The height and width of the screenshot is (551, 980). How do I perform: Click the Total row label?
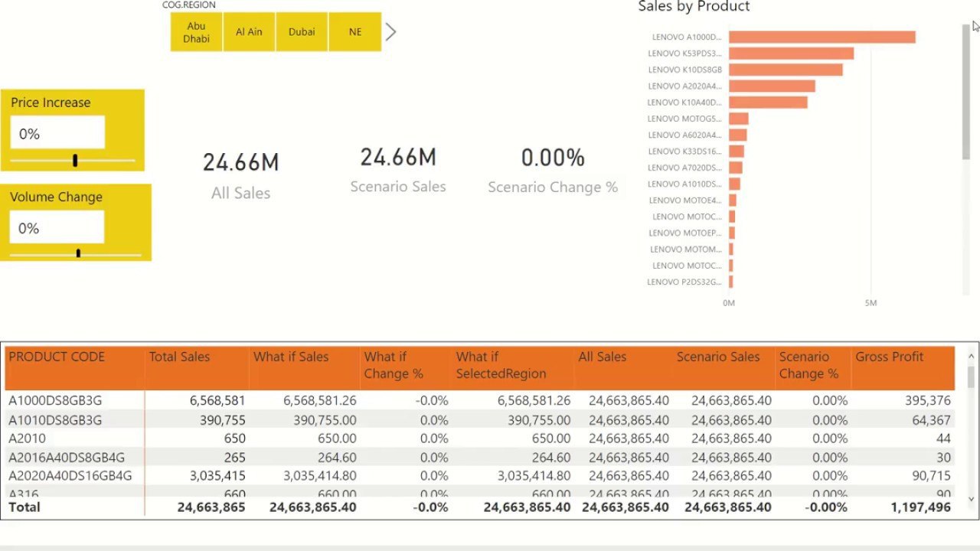pos(24,507)
